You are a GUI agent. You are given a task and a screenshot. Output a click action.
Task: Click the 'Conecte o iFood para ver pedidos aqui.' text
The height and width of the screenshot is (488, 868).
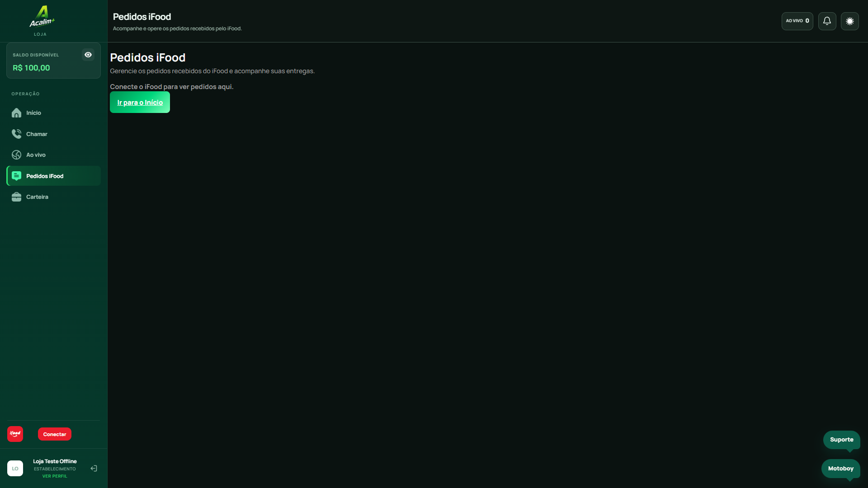(x=172, y=87)
